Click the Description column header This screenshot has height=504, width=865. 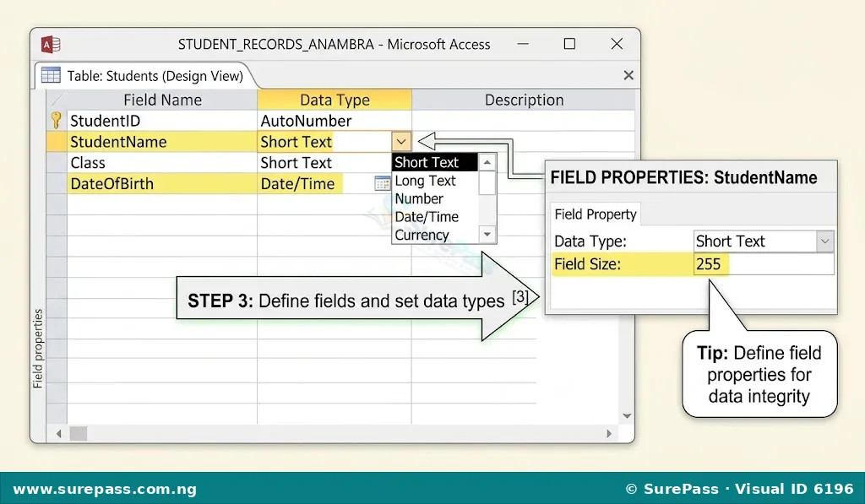pyautogui.click(x=524, y=100)
